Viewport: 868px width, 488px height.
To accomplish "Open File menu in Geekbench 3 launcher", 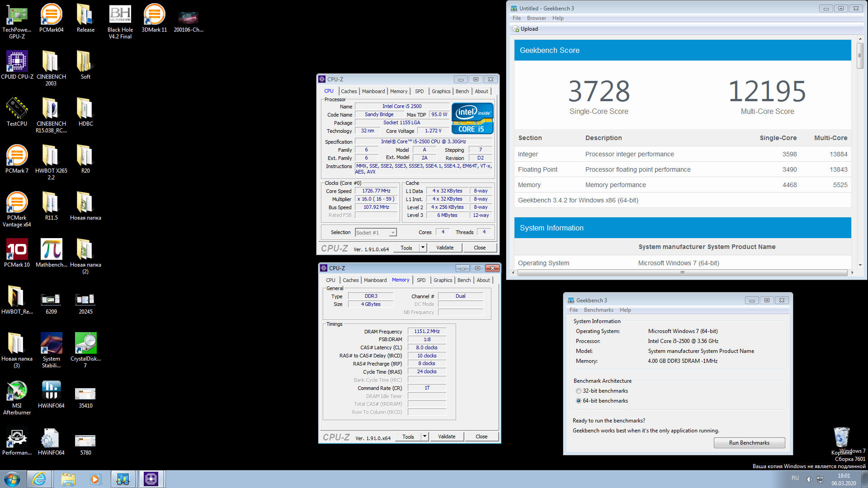I will pyautogui.click(x=574, y=310).
